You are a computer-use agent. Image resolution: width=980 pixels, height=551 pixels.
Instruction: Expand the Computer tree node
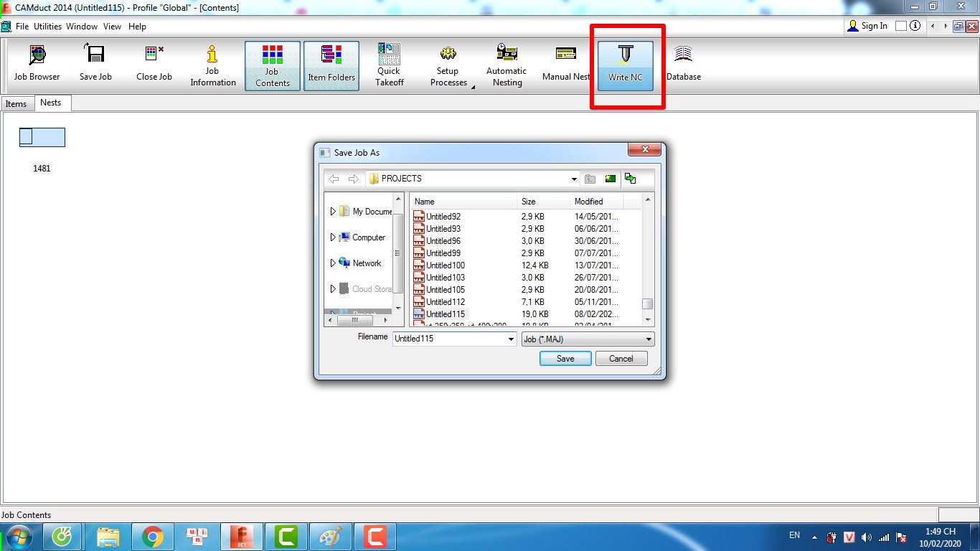[333, 237]
